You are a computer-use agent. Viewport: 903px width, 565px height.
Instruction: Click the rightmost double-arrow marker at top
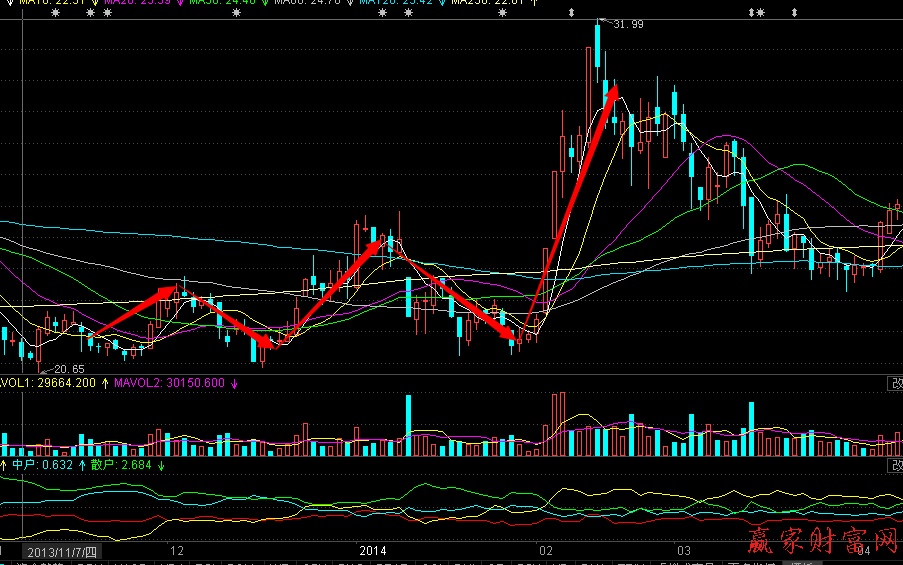794,13
